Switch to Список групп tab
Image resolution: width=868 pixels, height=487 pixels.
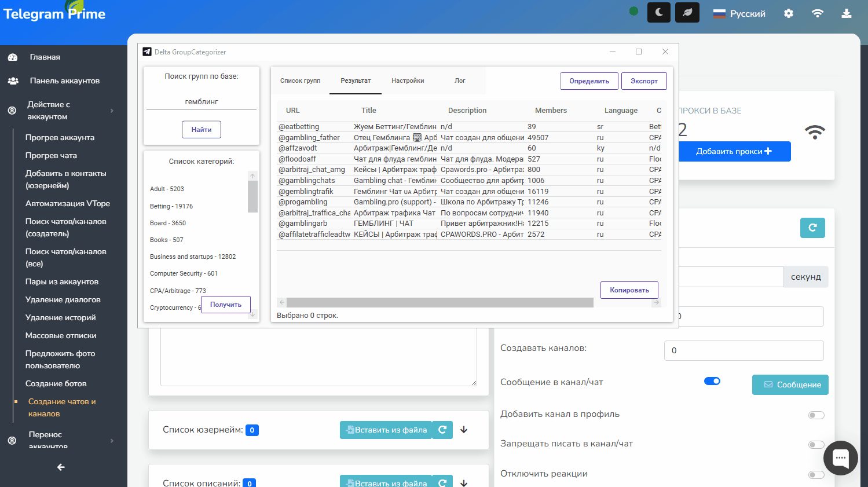click(300, 80)
